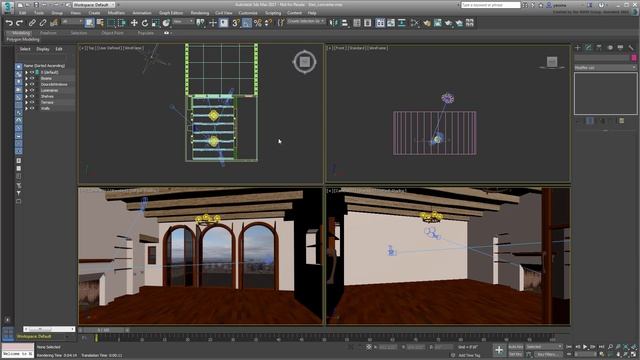Expand the Luminaires layer
Screen dimensions: 640x360
[x=27, y=91]
